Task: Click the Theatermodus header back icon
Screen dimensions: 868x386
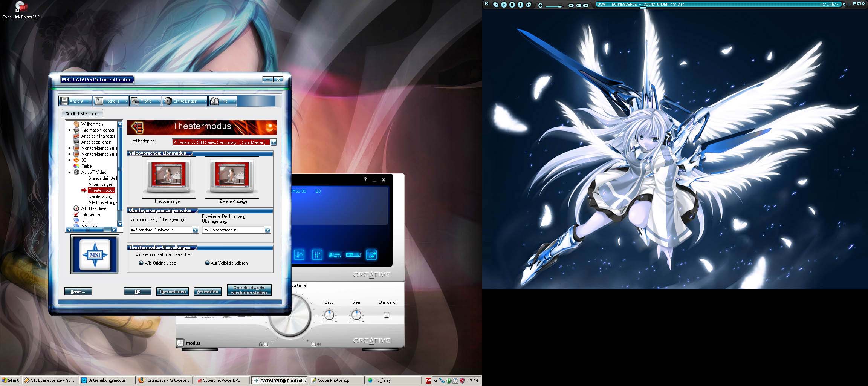Action: [x=138, y=128]
